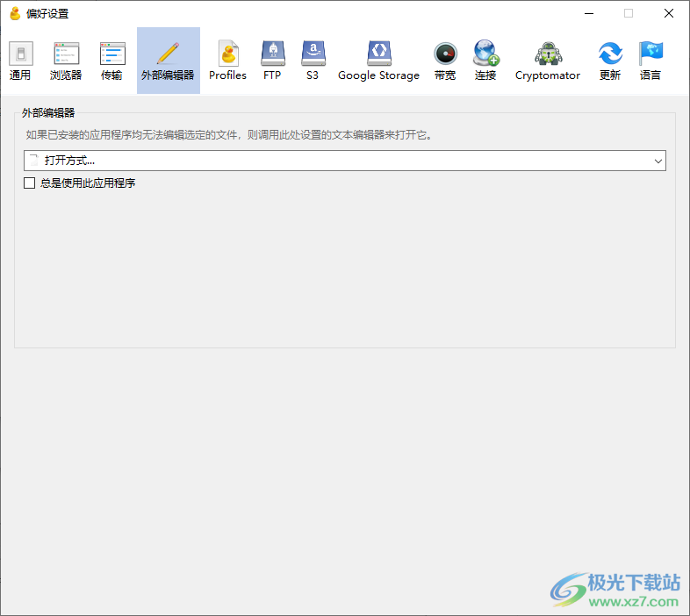Open the 传输 transfers preferences icon

click(112, 54)
